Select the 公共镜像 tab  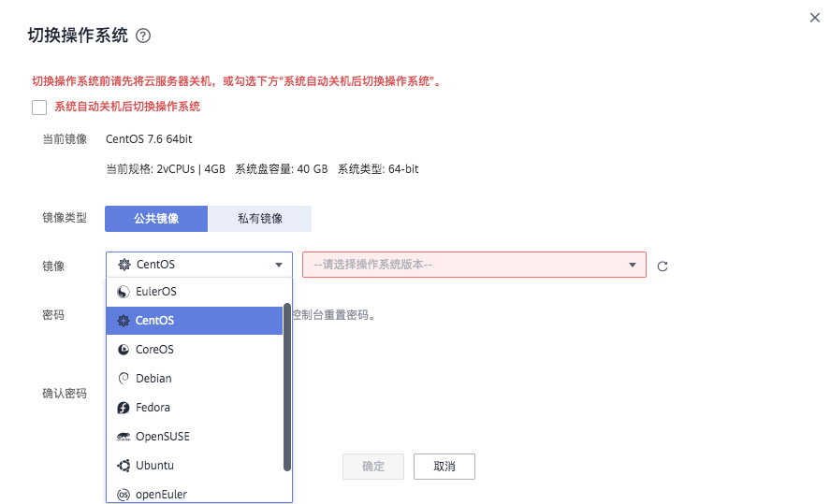click(x=156, y=219)
